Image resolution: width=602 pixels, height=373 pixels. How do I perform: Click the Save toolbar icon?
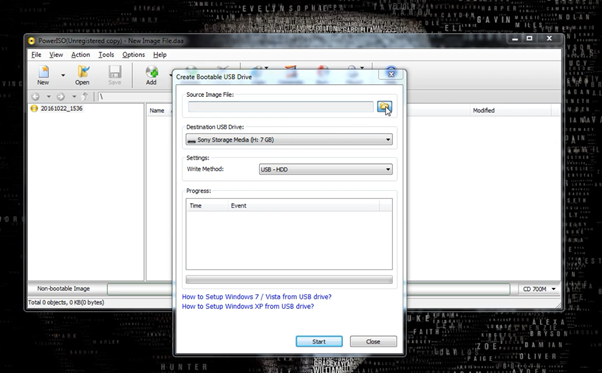click(x=114, y=75)
